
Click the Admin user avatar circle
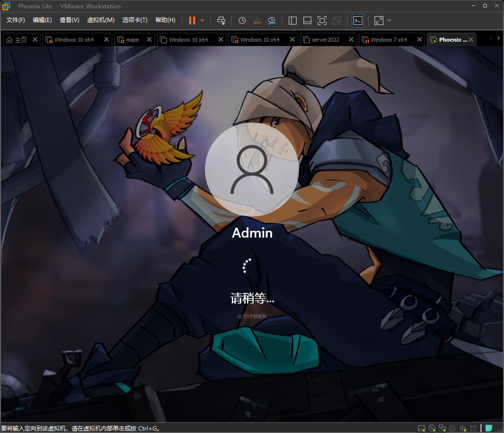pos(252,169)
